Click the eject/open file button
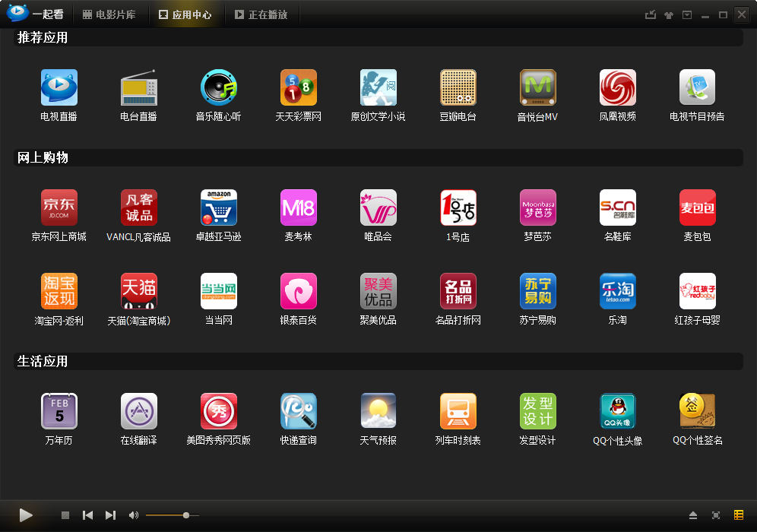757x532 pixels. [x=693, y=515]
